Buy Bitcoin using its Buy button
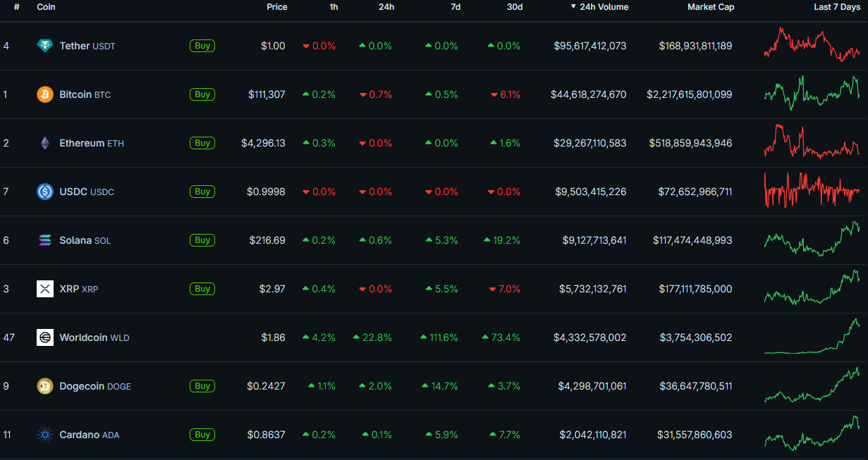The image size is (868, 460). pos(202,94)
